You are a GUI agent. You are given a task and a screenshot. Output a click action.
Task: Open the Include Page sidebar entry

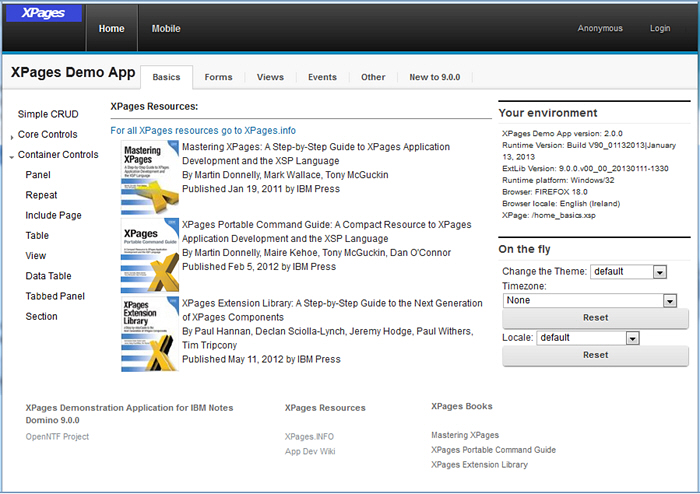pyautogui.click(x=54, y=215)
